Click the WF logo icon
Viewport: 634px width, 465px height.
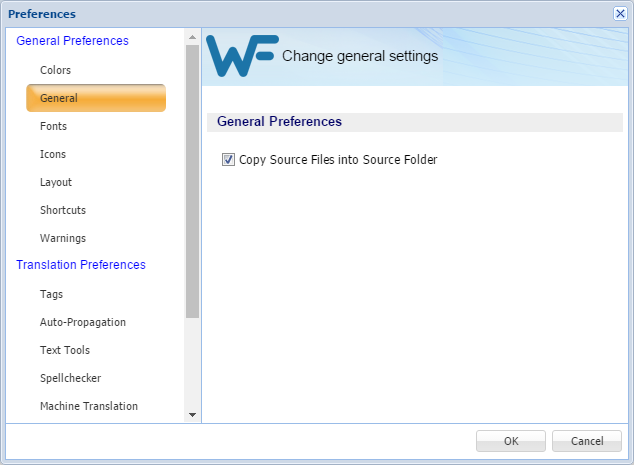pos(243,57)
